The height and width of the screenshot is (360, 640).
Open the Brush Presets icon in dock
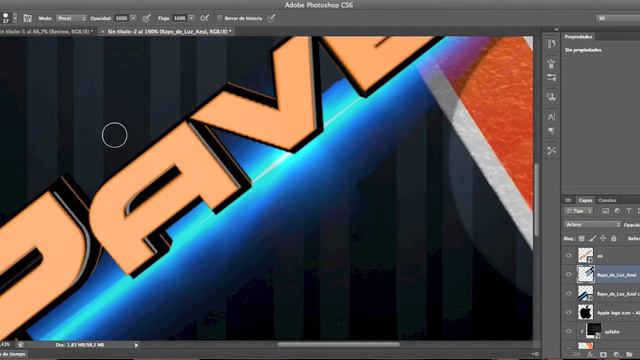click(x=551, y=78)
